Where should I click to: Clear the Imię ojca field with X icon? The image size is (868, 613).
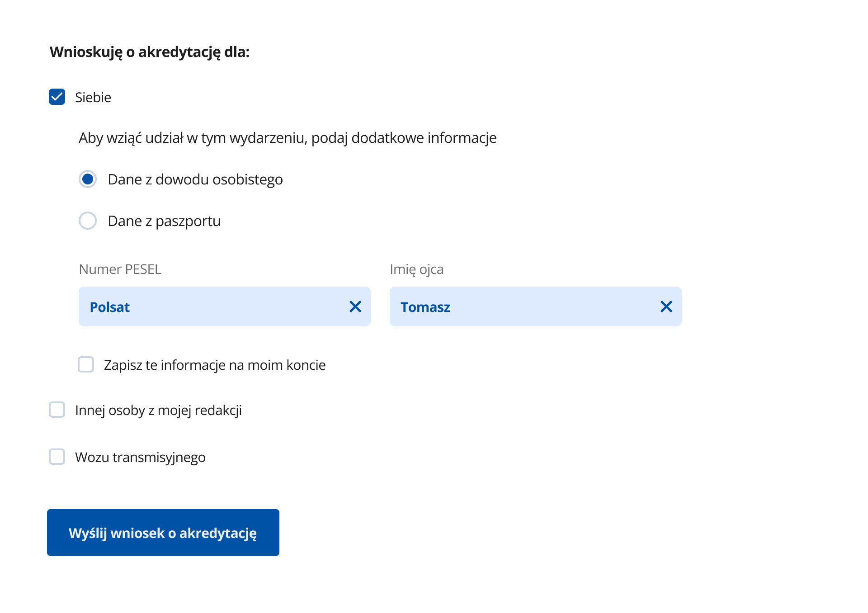click(666, 307)
